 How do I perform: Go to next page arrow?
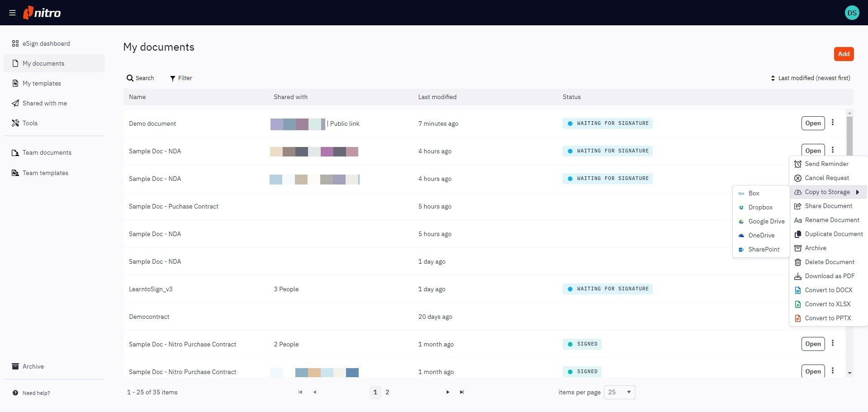point(447,392)
